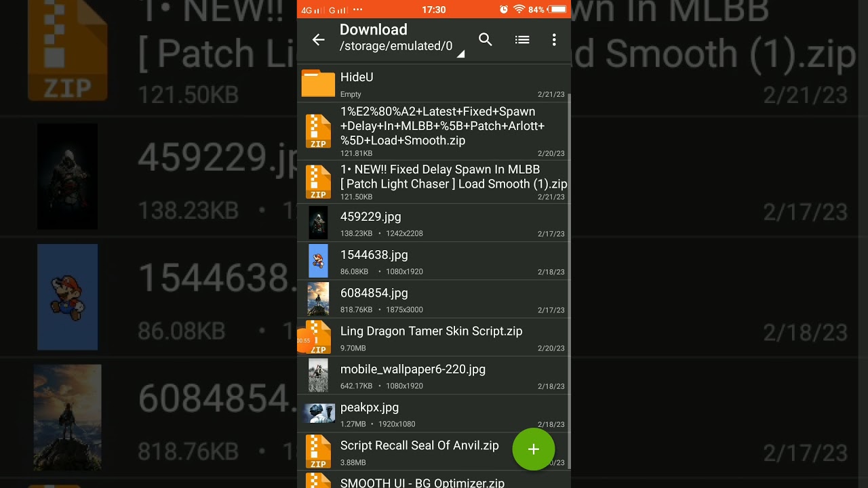Tap the alarm icon in status bar
This screenshot has height=488, width=868.
coord(504,9)
